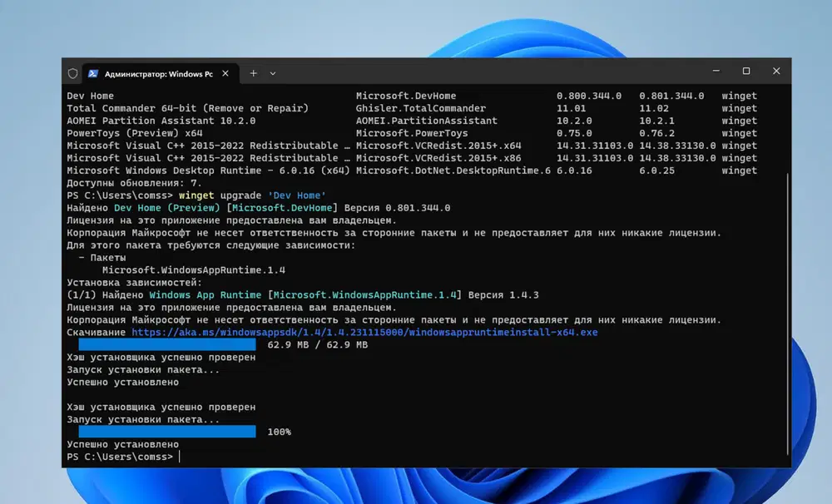Click Microsoft.PowerToys package ID
The image size is (832, 504).
pos(412,133)
